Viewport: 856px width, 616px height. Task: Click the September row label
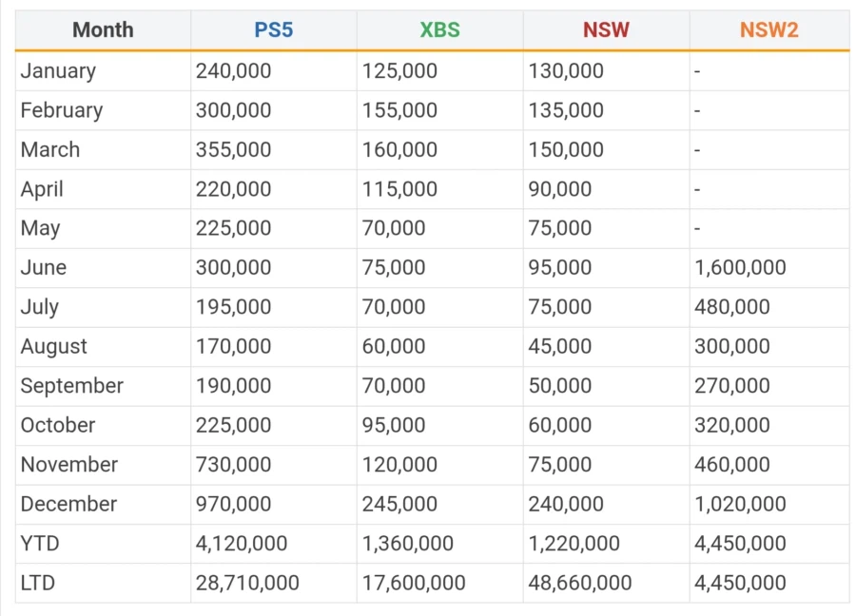(x=72, y=386)
